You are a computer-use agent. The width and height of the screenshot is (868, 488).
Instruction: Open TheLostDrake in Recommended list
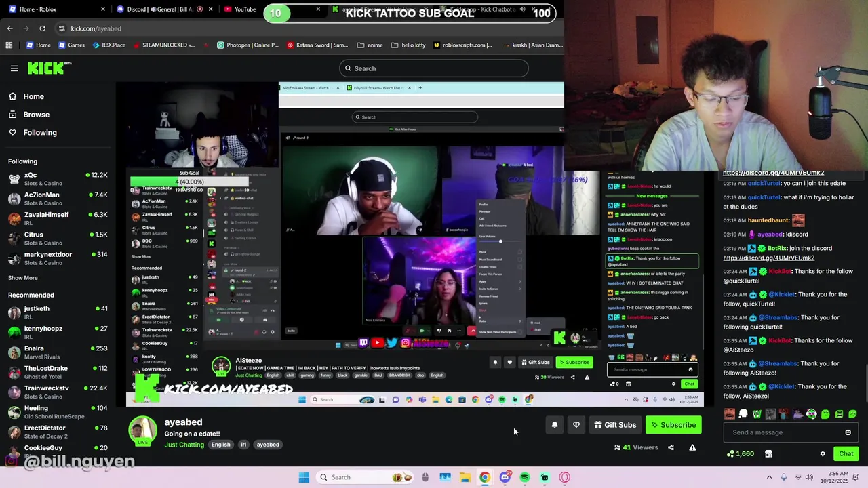[58, 372]
